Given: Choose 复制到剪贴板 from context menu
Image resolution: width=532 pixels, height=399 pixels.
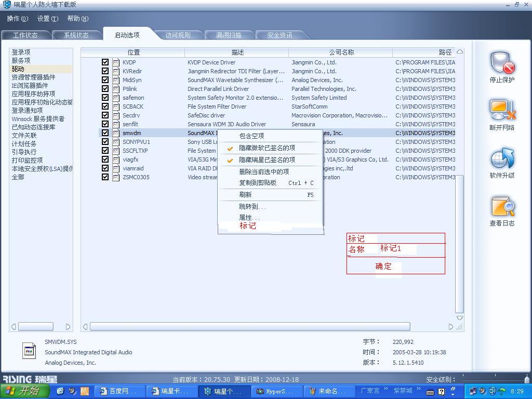Looking at the screenshot, I should (x=270, y=183).
